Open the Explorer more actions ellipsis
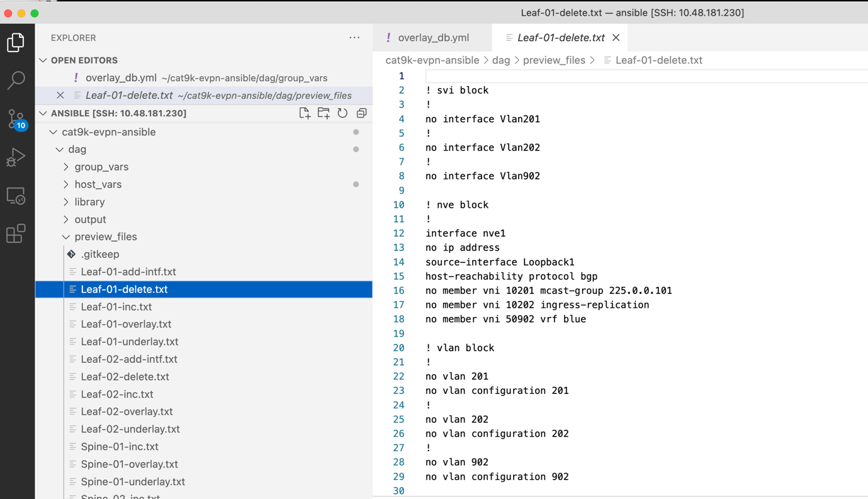 tap(354, 38)
